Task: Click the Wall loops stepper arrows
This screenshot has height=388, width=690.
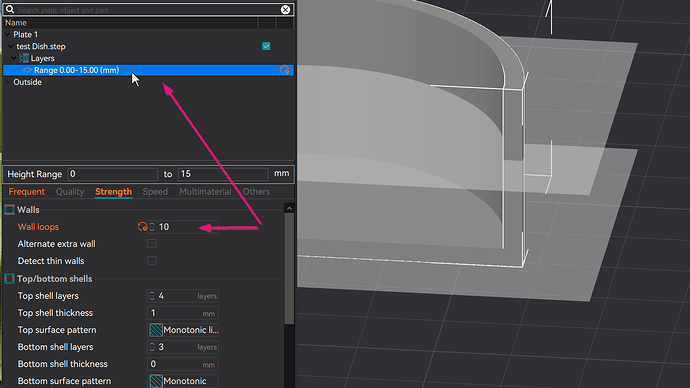Action: tap(152, 227)
